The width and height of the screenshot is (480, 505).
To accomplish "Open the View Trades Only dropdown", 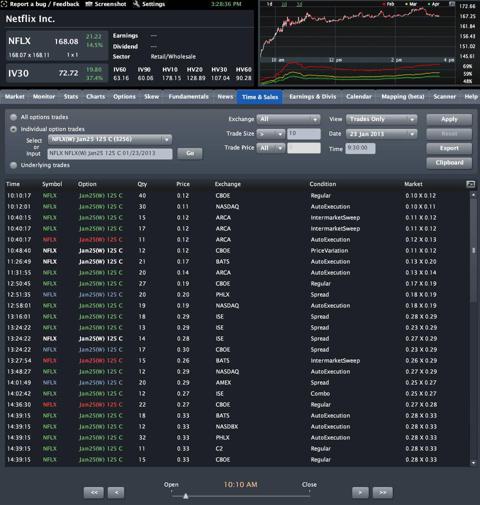I will point(381,119).
